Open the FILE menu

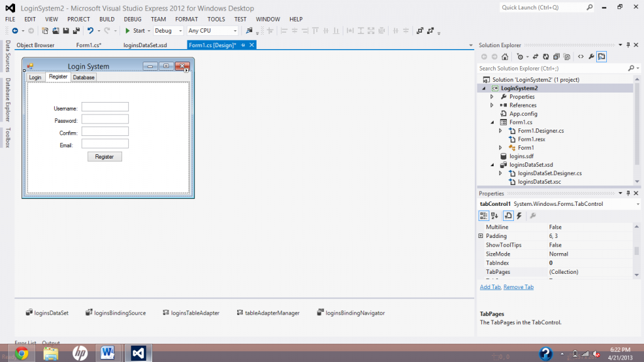(10, 20)
